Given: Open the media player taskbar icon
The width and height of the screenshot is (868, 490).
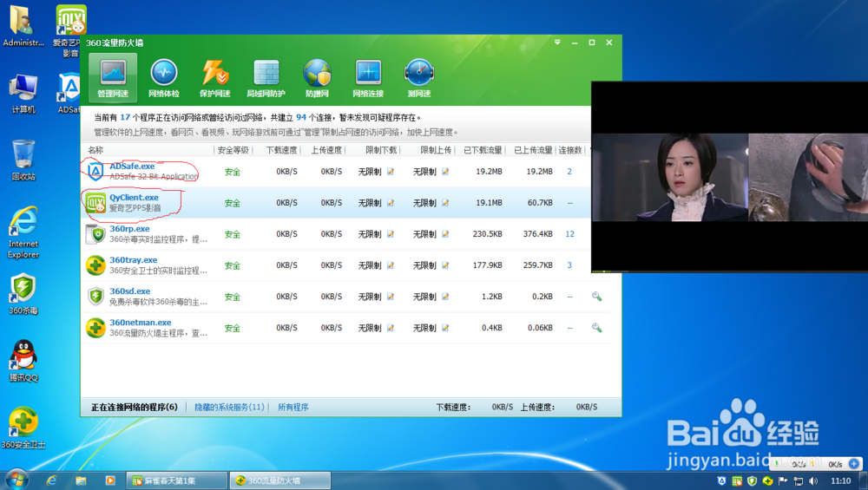Looking at the screenshot, I should point(110,480).
